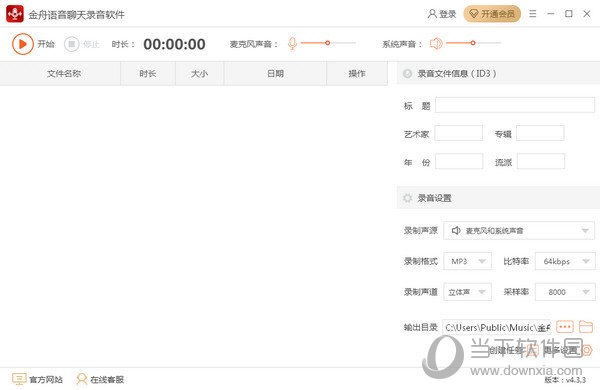The width and height of the screenshot is (600, 390).
Task: Open 更多设置 more settings
Action: 560,350
